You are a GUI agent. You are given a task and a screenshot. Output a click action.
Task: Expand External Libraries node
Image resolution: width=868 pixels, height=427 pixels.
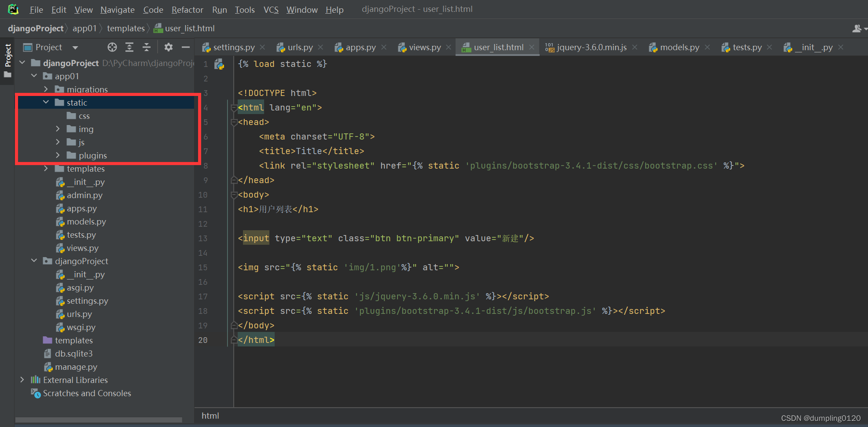(x=22, y=379)
